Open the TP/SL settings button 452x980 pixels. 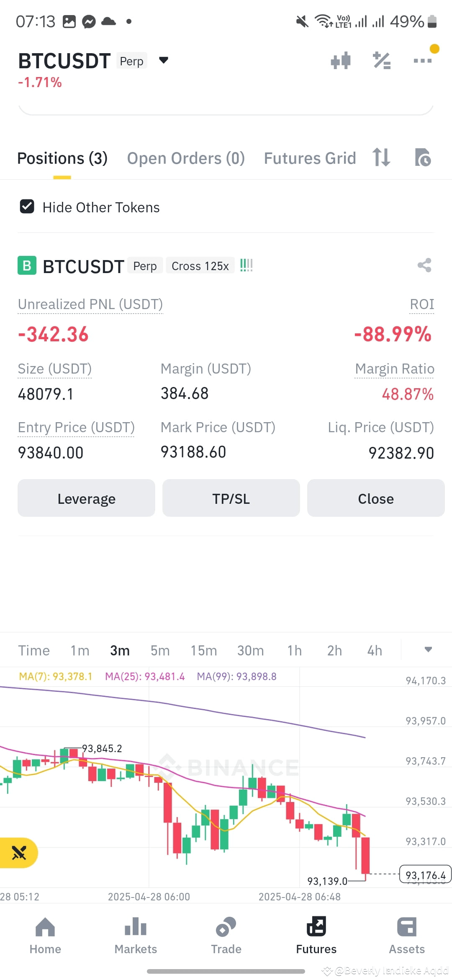231,498
